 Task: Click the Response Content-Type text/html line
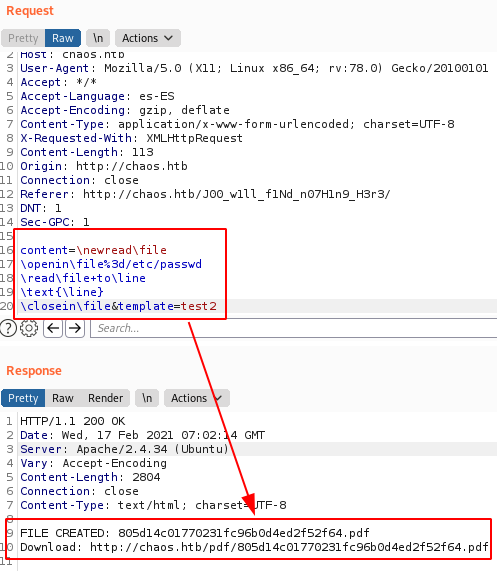tap(153, 505)
